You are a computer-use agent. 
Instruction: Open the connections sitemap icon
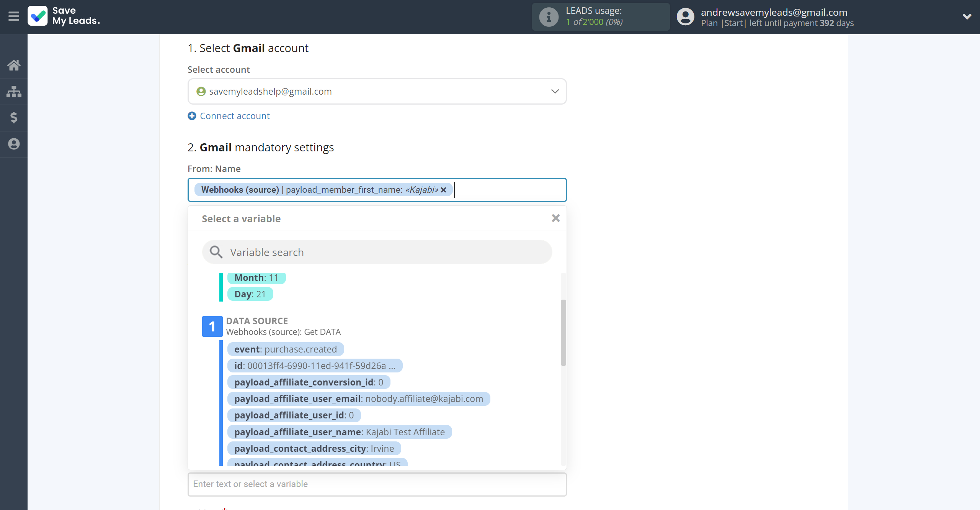pos(14,92)
